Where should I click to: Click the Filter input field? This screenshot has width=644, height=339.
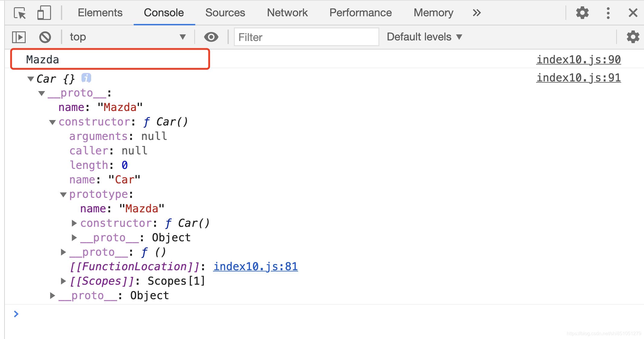coord(306,37)
